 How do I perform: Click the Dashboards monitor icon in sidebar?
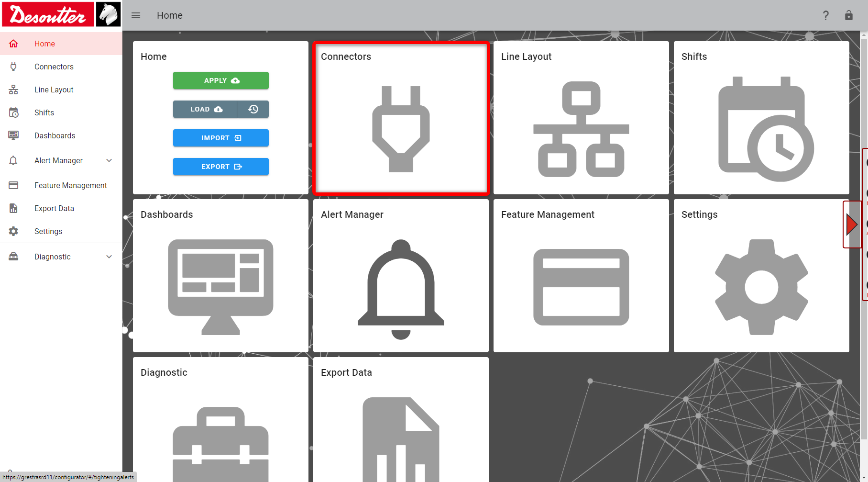(x=13, y=135)
